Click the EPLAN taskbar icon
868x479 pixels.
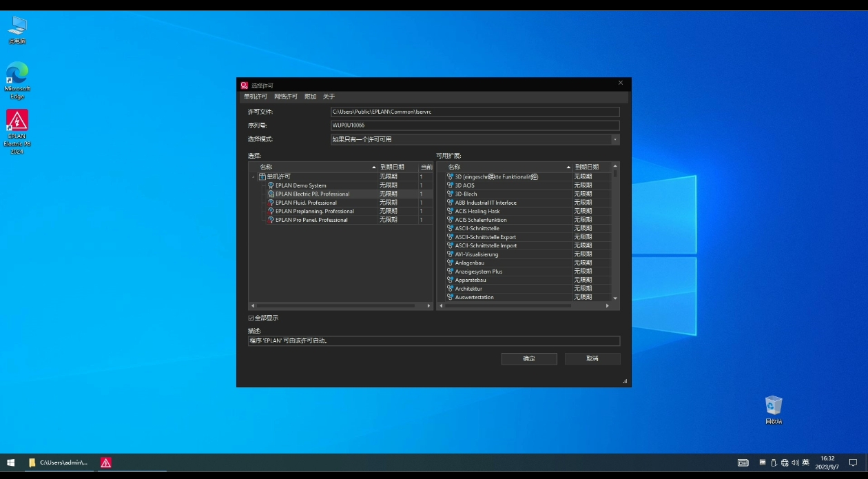(105, 463)
